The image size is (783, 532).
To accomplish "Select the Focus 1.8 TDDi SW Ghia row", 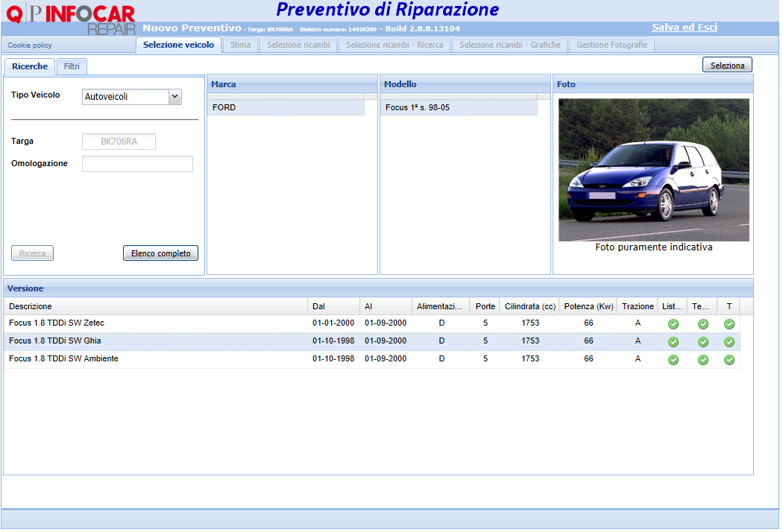I will tap(371, 341).
